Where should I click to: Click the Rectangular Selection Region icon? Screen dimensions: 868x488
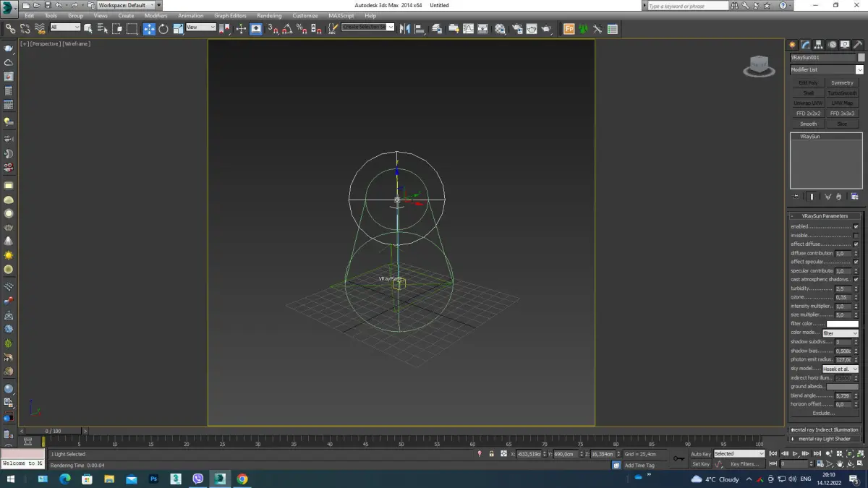point(132,29)
